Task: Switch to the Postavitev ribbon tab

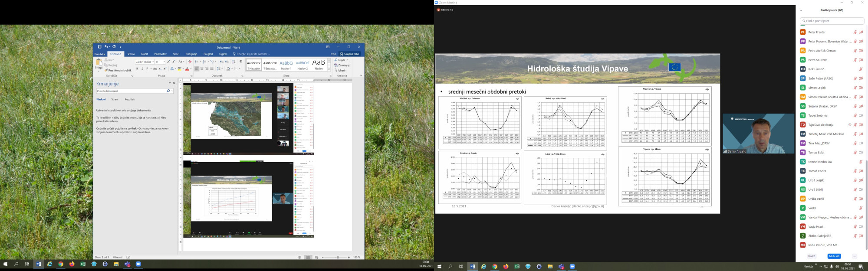Action: coord(161,54)
